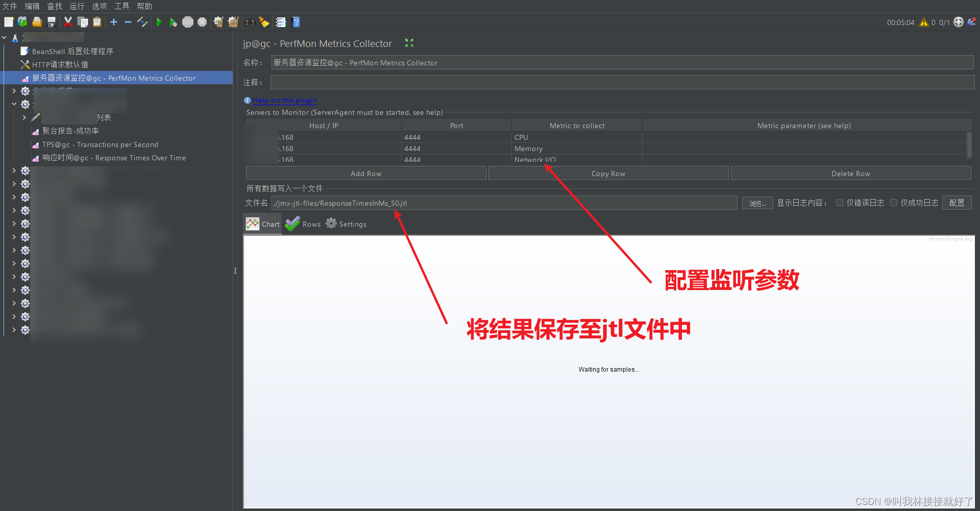Click the yellow warning triangle log icon
Viewport: 980px width, 511px height.
924,22
